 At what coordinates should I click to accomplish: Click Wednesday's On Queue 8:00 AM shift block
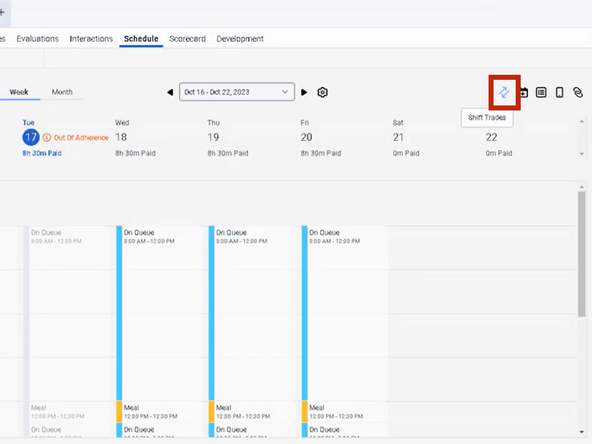(x=158, y=313)
